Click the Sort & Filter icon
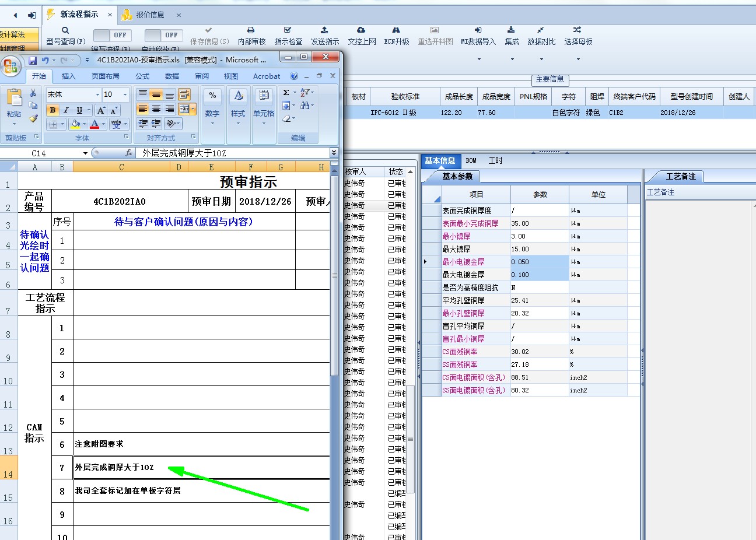The width and height of the screenshot is (756, 540). 305,93
